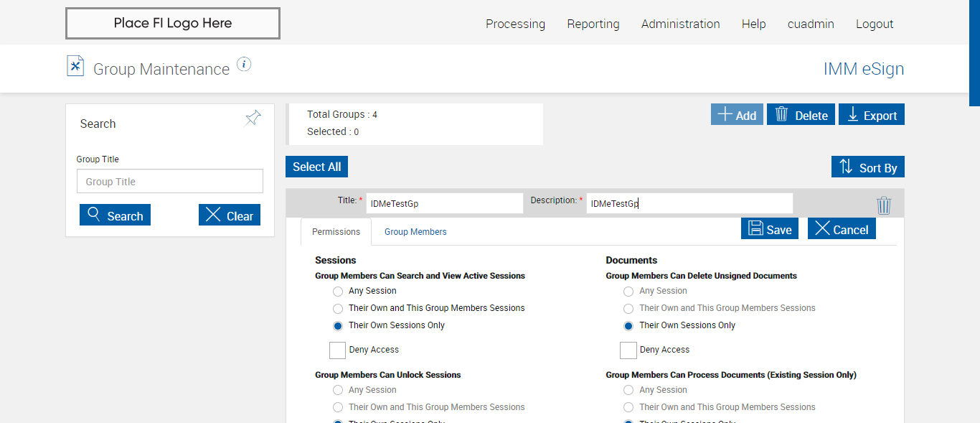Save the group changes
Screen dimensions: 980x423
(770, 229)
